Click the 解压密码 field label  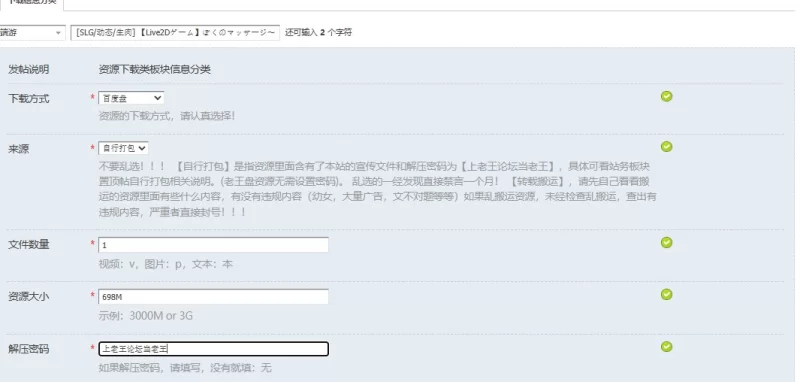29,349
